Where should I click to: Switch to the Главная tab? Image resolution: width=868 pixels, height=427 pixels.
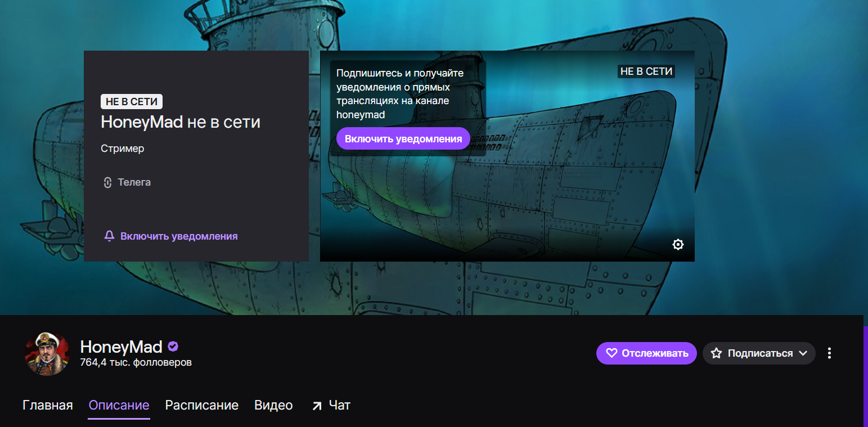point(48,405)
